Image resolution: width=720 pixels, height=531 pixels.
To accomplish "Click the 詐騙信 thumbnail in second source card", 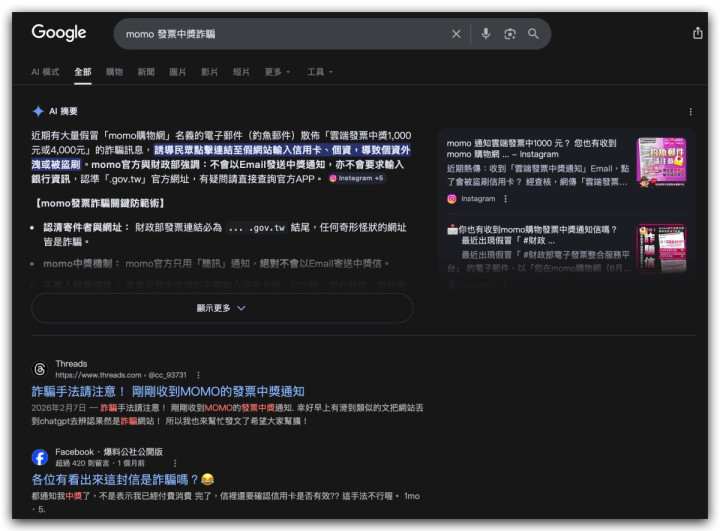I will click(x=661, y=249).
